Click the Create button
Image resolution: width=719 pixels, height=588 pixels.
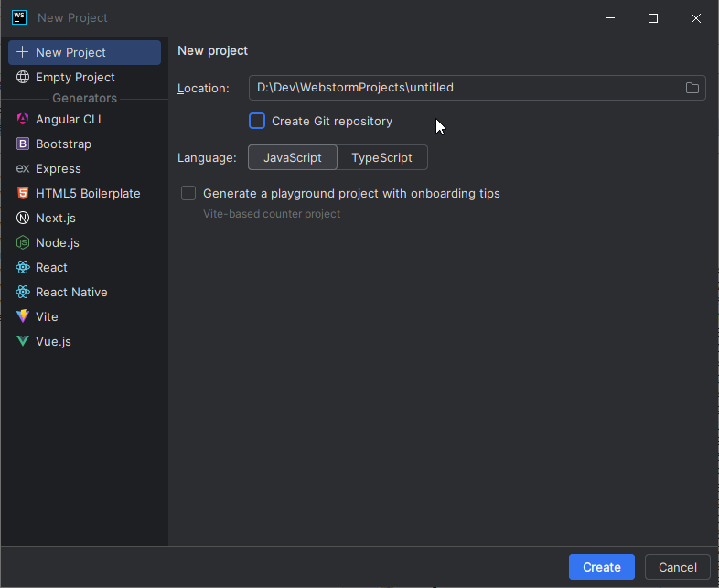(602, 567)
